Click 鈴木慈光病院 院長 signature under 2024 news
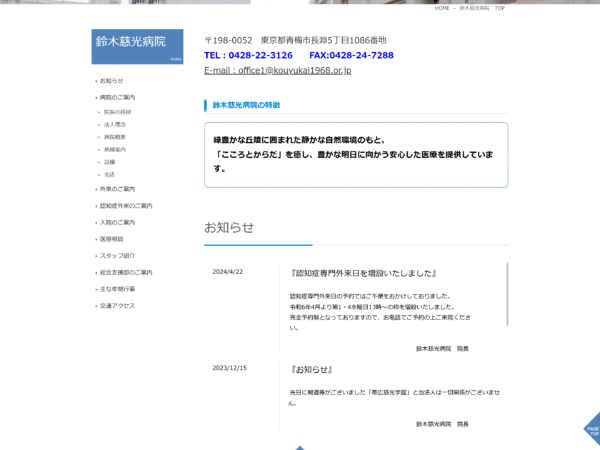This screenshot has height=450, width=600. click(x=442, y=349)
